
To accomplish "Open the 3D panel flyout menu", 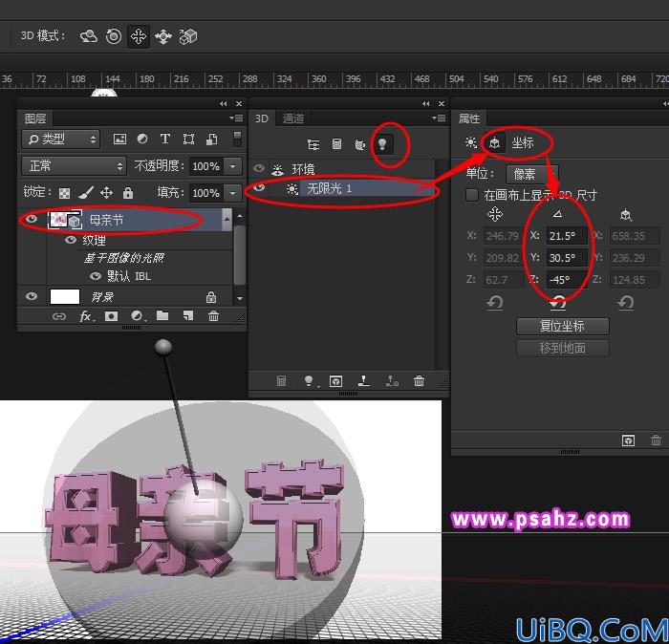I will tap(439, 118).
